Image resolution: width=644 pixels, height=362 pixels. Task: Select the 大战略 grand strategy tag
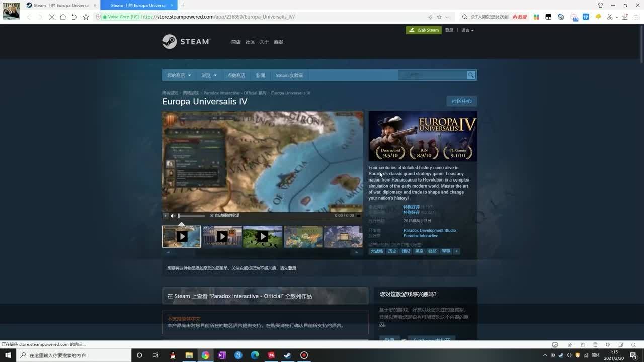coord(377,251)
